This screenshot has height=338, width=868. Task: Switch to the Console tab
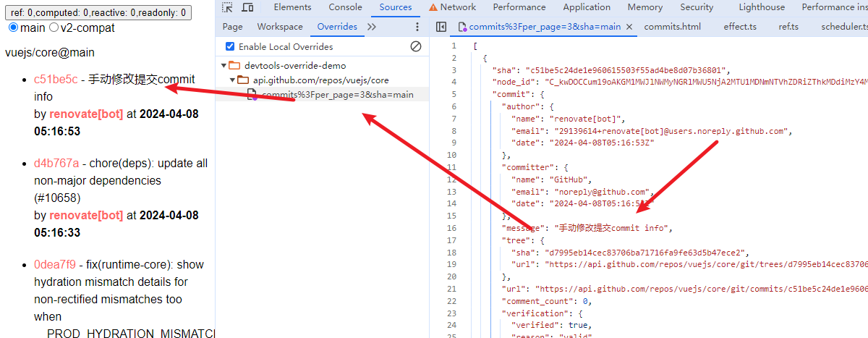[x=345, y=7]
